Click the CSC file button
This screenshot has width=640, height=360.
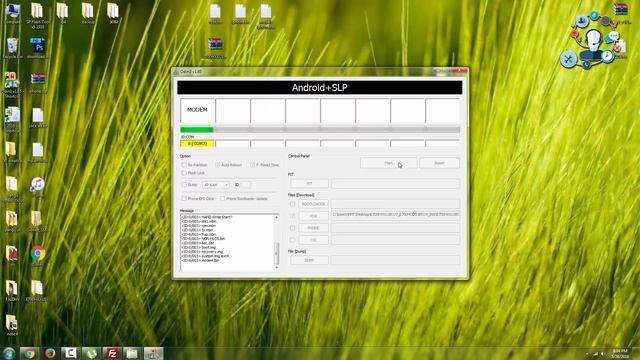point(313,240)
